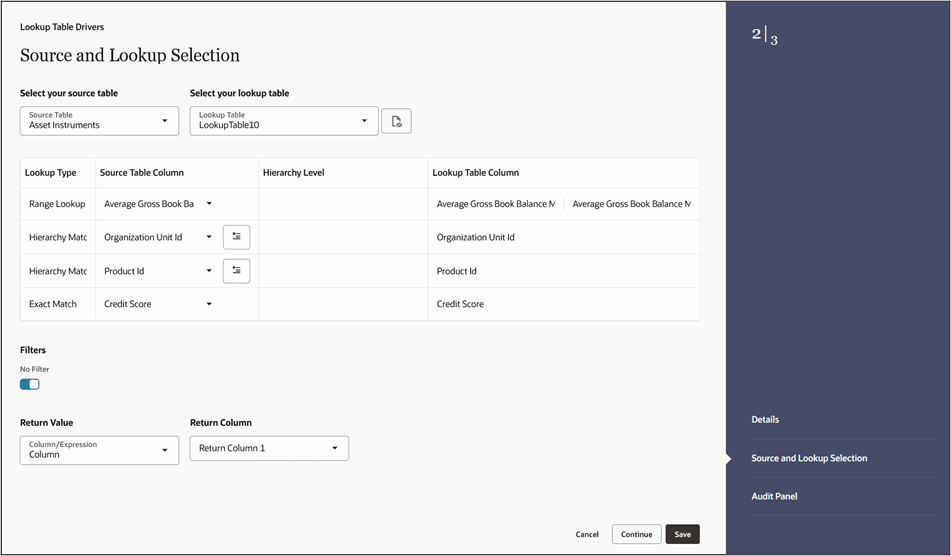
Task: Click Hierarchy Level cell in Range Lookup row
Action: coord(343,204)
